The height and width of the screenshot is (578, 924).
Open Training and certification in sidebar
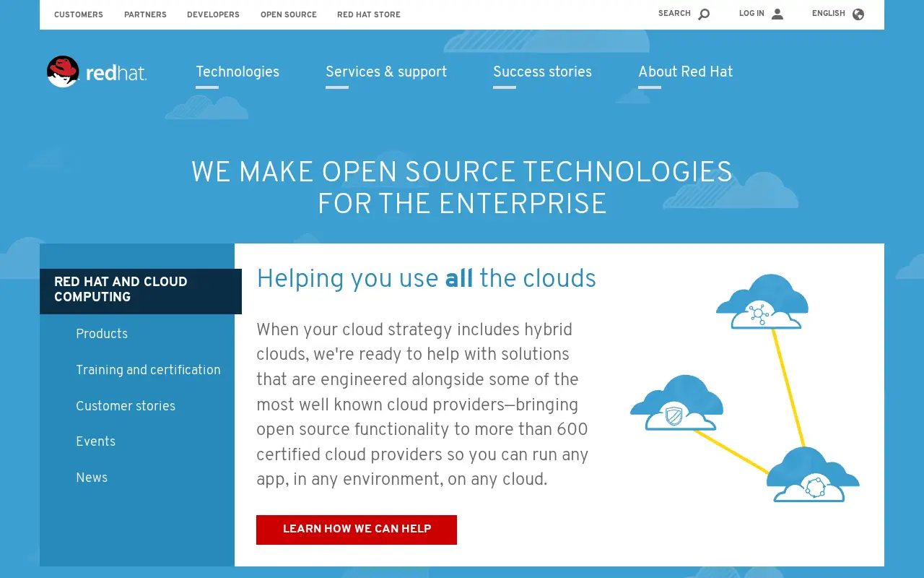(x=148, y=370)
